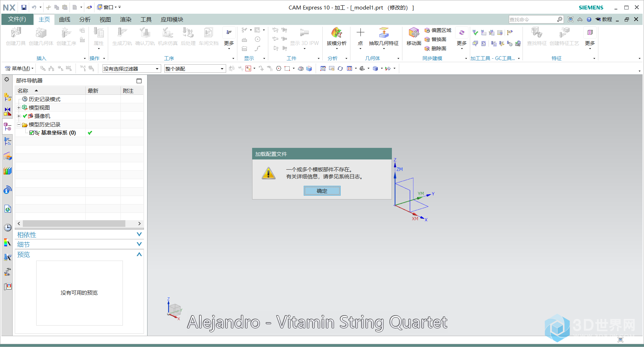Expand the 摄像机 tree node
The width and height of the screenshot is (644, 347).
(19, 116)
